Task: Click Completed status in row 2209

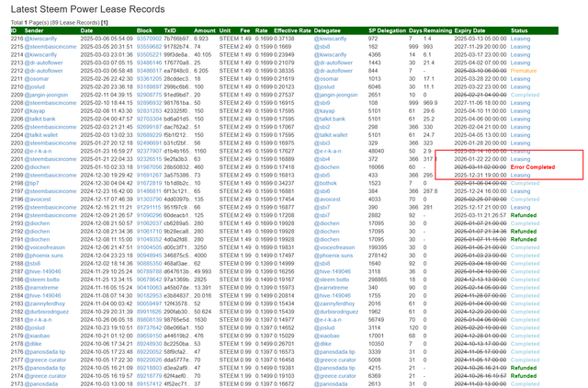Action: [x=525, y=95]
